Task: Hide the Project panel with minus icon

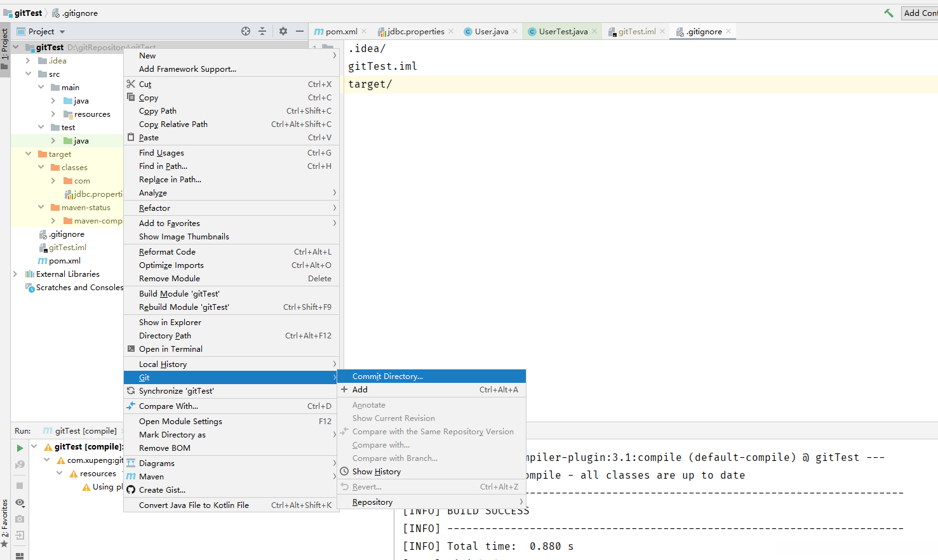Action: [300, 31]
